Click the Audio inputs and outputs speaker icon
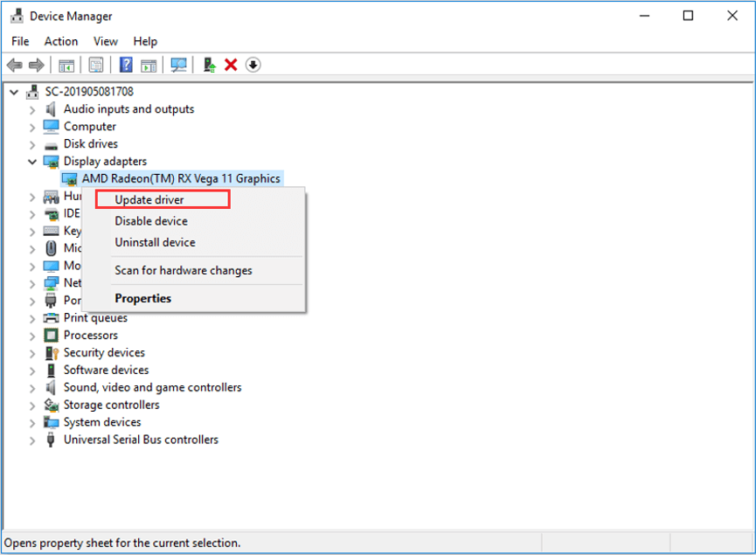 click(51, 109)
